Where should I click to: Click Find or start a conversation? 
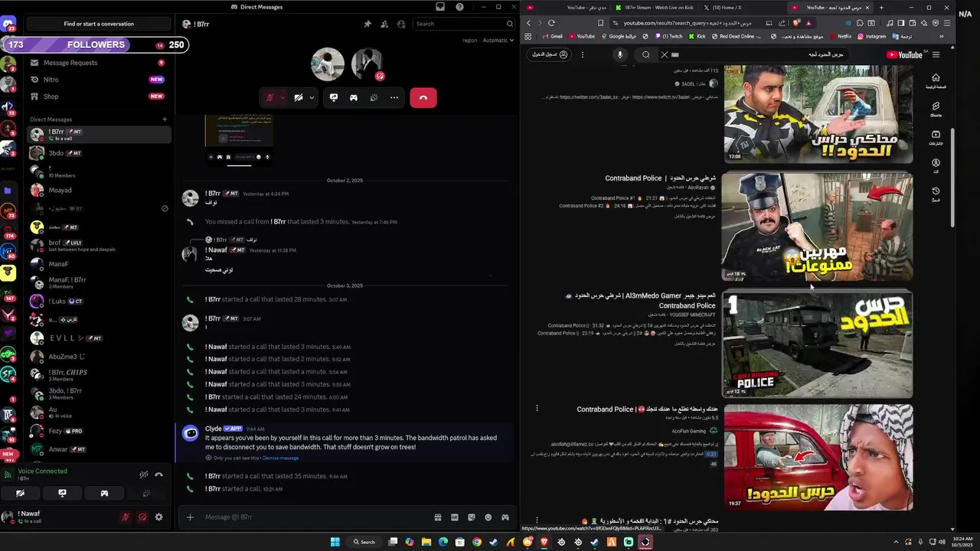point(99,24)
